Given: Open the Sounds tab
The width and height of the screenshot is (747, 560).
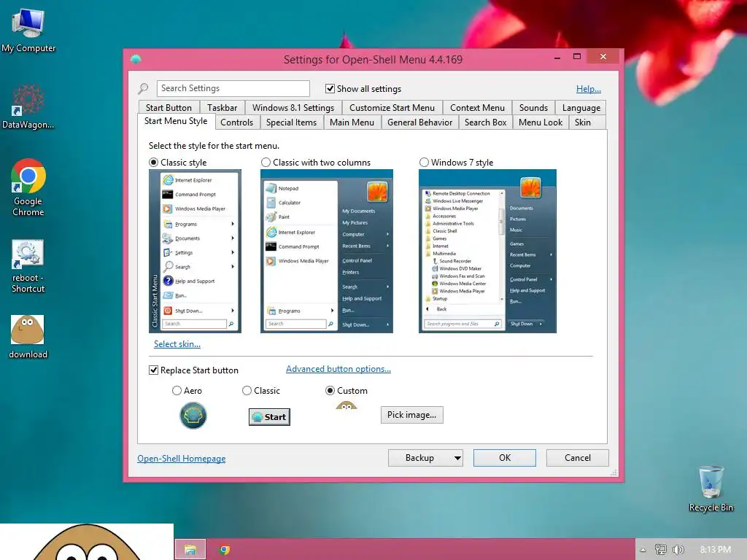Looking at the screenshot, I should pyautogui.click(x=533, y=108).
